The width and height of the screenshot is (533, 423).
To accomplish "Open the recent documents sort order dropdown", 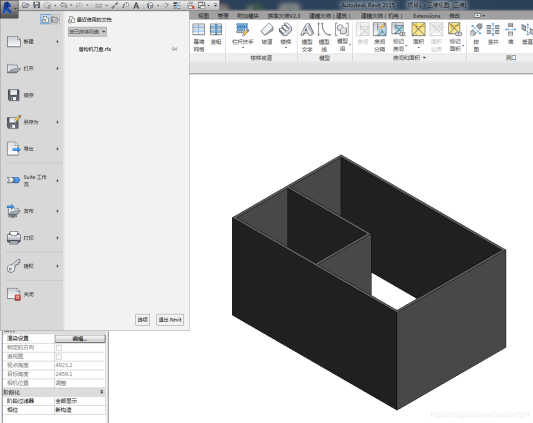I will 87,32.
